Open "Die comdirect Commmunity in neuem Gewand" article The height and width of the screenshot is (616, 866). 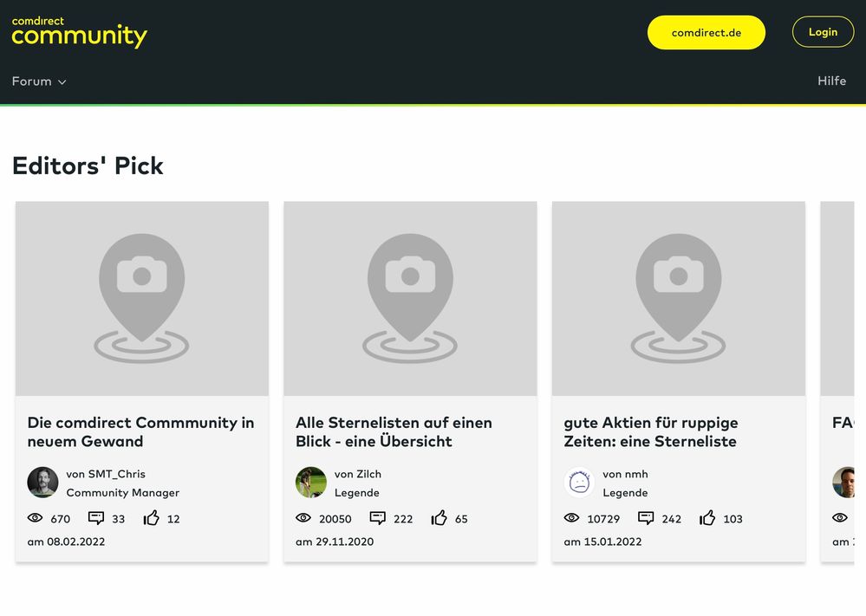(140, 431)
